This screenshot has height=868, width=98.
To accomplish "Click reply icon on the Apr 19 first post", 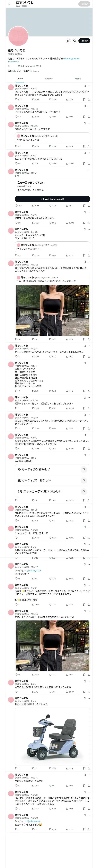I will click(x=16, y=99).
